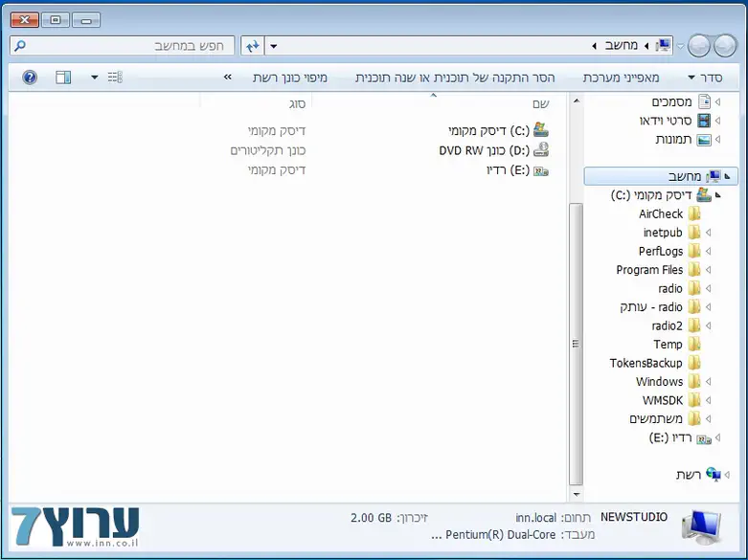Expand the Program Files folder in tree
This screenshot has height=560, width=748.
click(708, 270)
